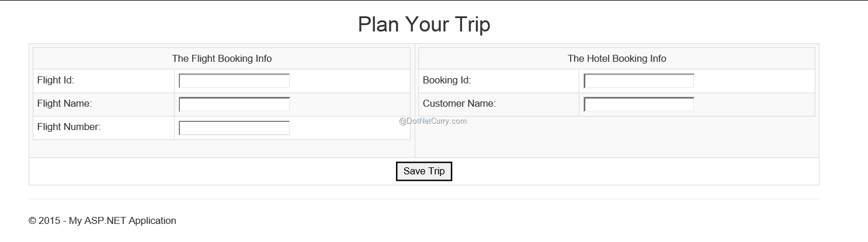Click the @DotNetCurry.com watermark text
Image resolution: width=868 pixels, height=242 pixels.
click(433, 121)
